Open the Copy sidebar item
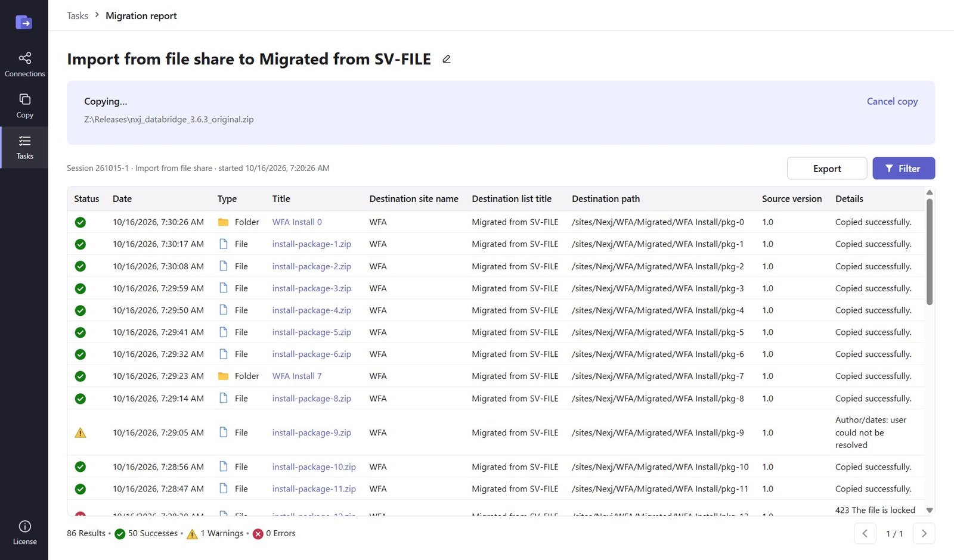 [24, 105]
